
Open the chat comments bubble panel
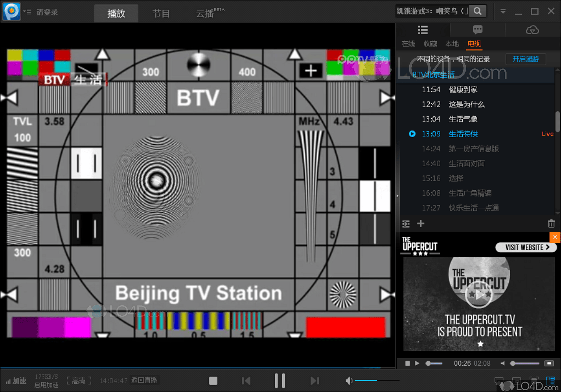pyautogui.click(x=478, y=30)
